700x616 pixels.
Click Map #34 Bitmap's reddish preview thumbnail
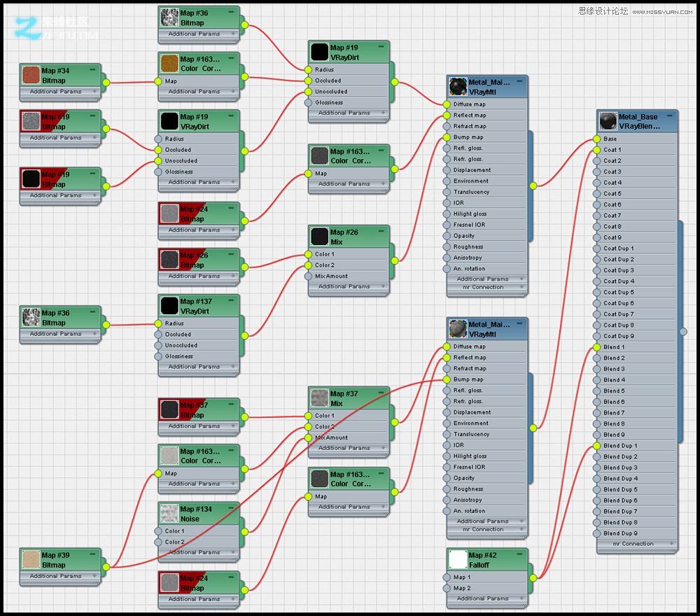pos(31,75)
